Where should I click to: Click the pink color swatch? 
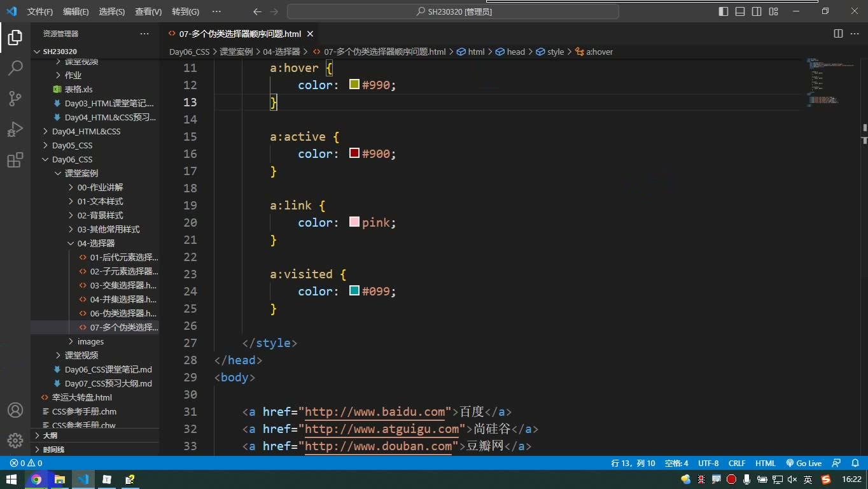coord(354,222)
